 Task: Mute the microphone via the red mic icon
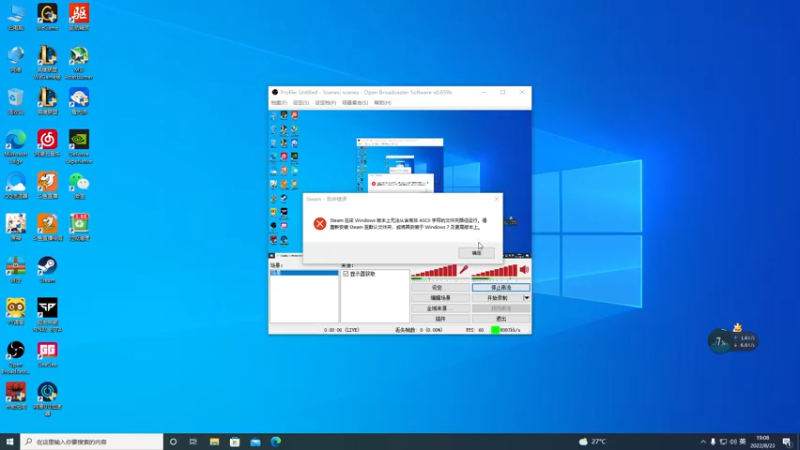(x=463, y=270)
